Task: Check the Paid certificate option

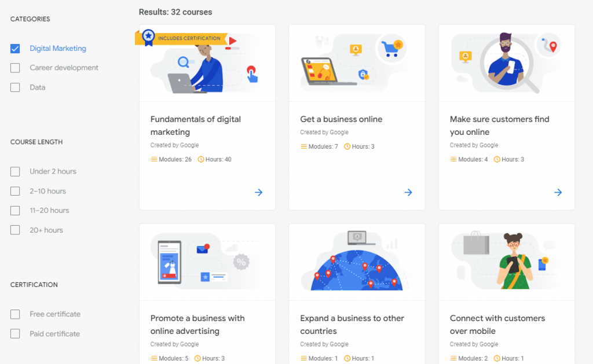Action: coord(15,334)
